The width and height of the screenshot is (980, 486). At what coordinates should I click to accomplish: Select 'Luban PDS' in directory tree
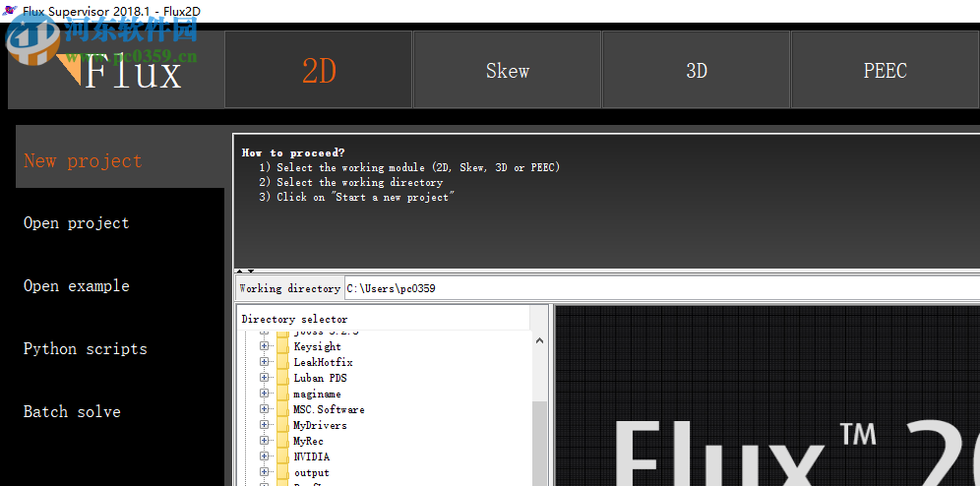[x=320, y=378]
